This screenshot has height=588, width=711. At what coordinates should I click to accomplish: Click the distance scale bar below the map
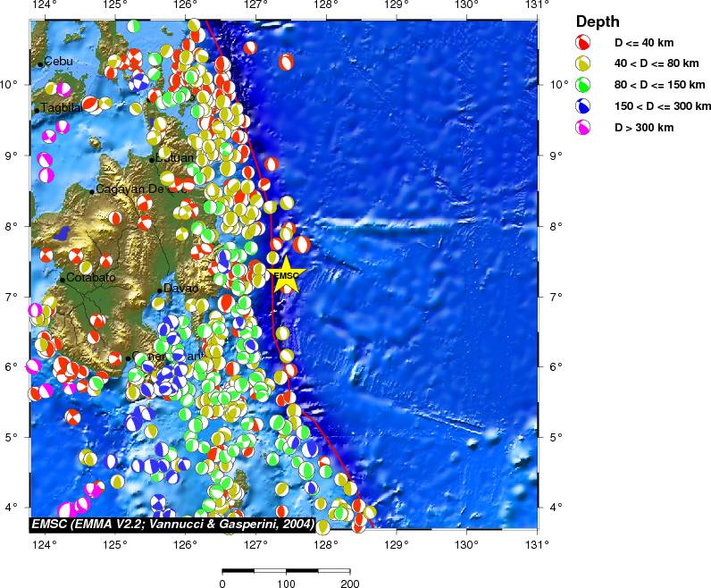click(286, 569)
